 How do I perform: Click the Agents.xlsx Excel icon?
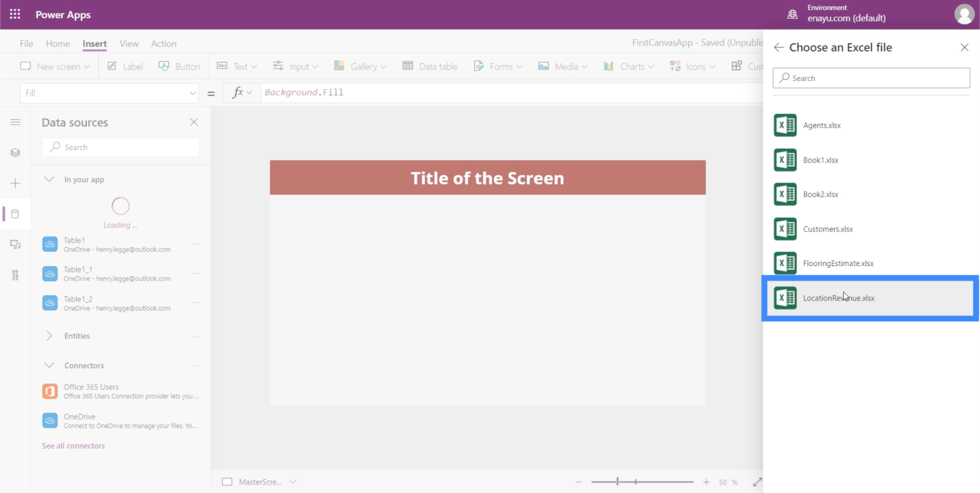point(785,125)
